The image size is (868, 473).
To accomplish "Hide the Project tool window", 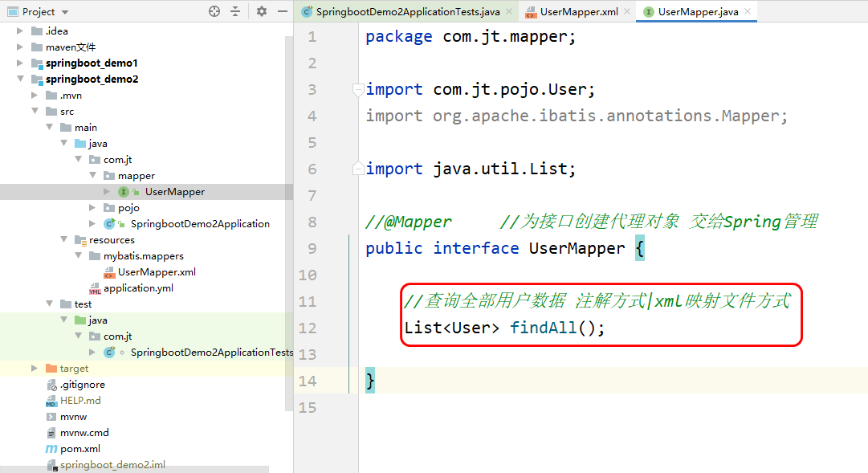I will point(283,11).
